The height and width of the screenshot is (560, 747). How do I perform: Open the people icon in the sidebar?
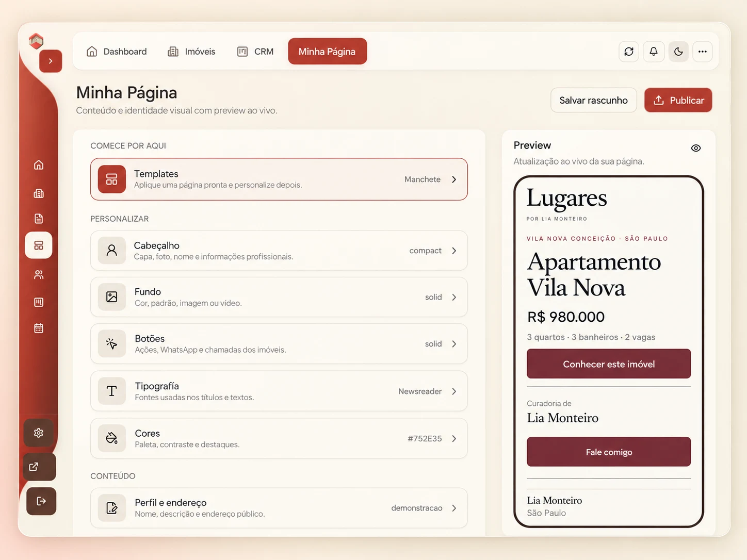39,275
